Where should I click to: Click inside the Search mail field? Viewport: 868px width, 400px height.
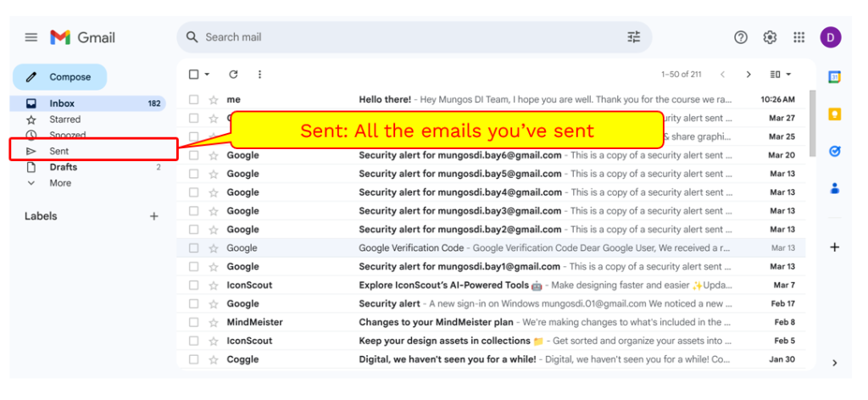(x=407, y=37)
